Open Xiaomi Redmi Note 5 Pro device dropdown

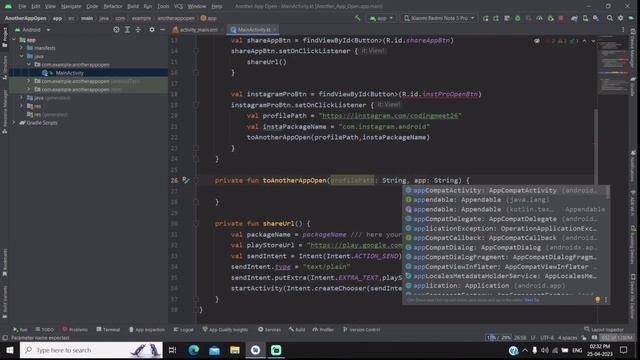tap(440, 18)
